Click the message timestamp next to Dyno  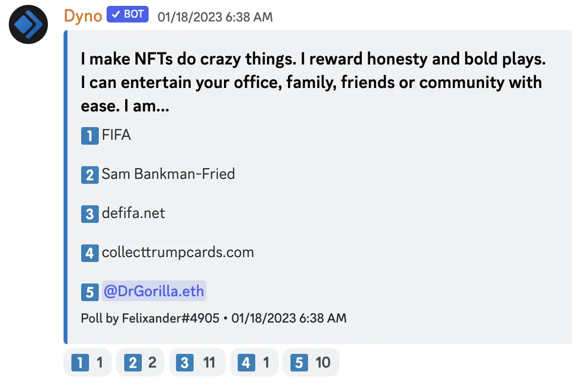click(x=215, y=17)
